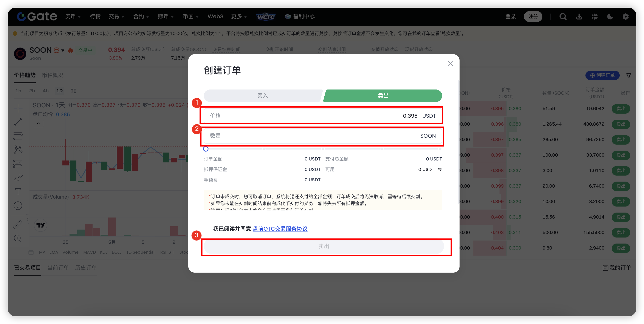This screenshot has height=324, width=644.
Task: Select the text annotation tool
Action: (18, 192)
